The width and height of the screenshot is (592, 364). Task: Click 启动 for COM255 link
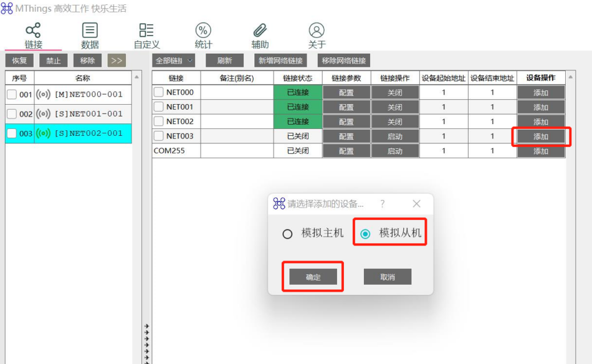point(395,151)
